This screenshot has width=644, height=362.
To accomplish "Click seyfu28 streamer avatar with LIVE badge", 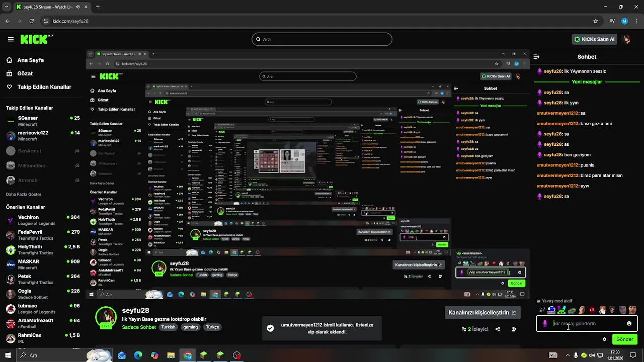I will click(106, 317).
